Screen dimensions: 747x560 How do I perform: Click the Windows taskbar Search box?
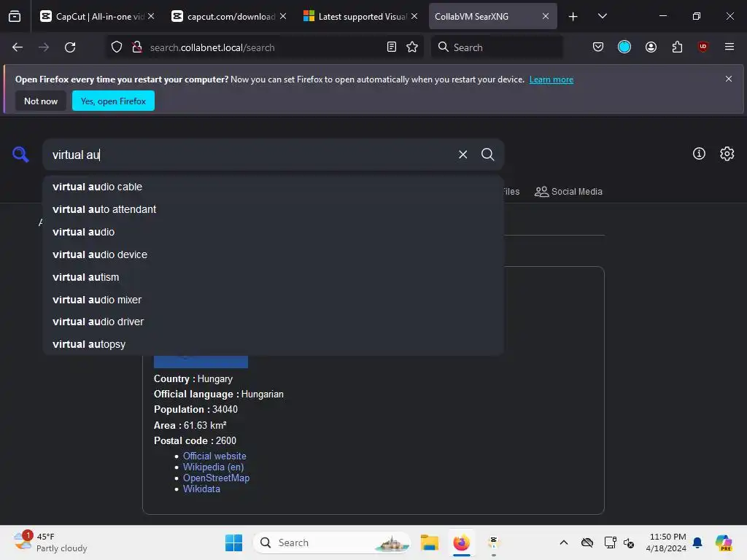332,542
